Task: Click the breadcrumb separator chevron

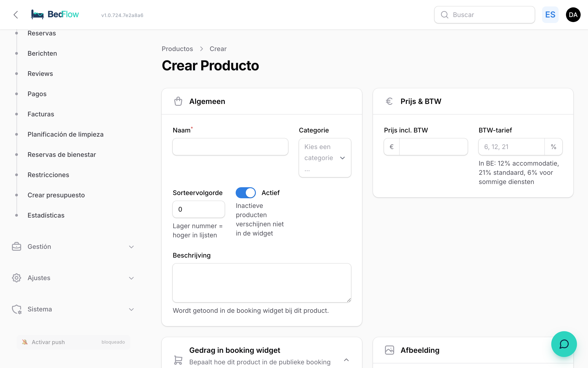Action: (201, 49)
